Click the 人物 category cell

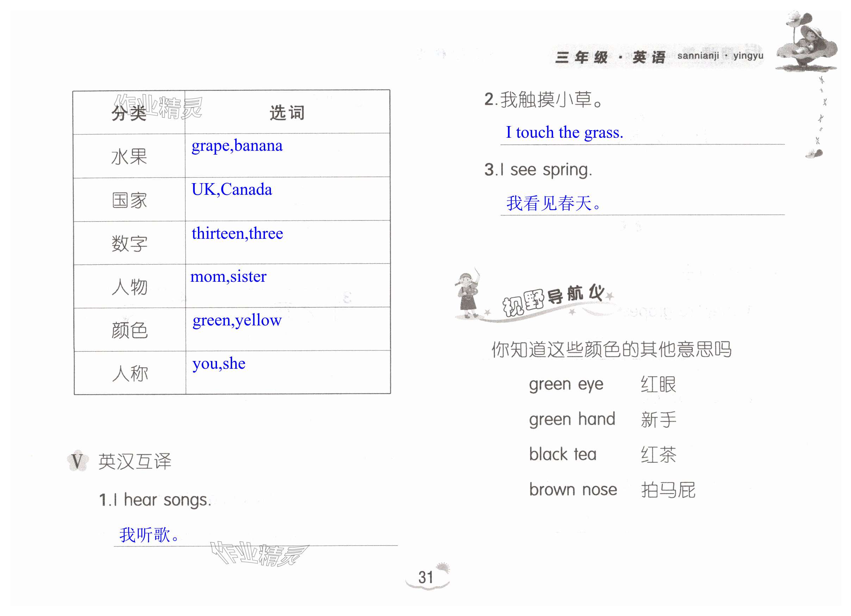click(x=130, y=287)
